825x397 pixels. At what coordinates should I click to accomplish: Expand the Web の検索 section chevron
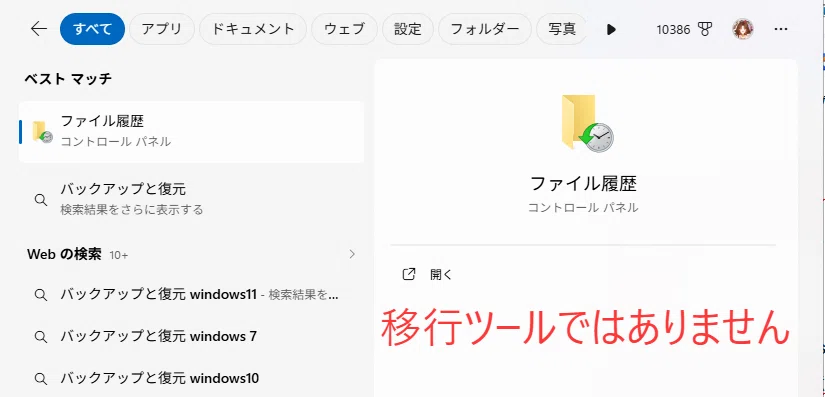click(x=352, y=255)
